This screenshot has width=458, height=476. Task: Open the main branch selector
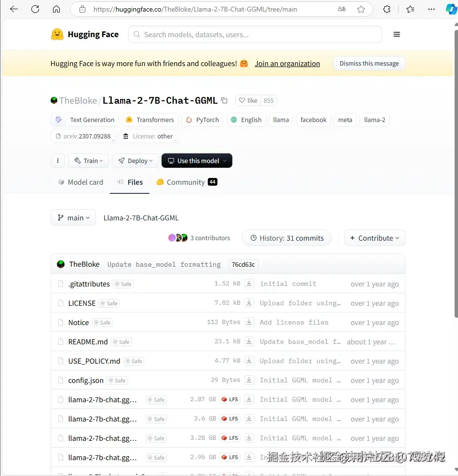point(73,218)
